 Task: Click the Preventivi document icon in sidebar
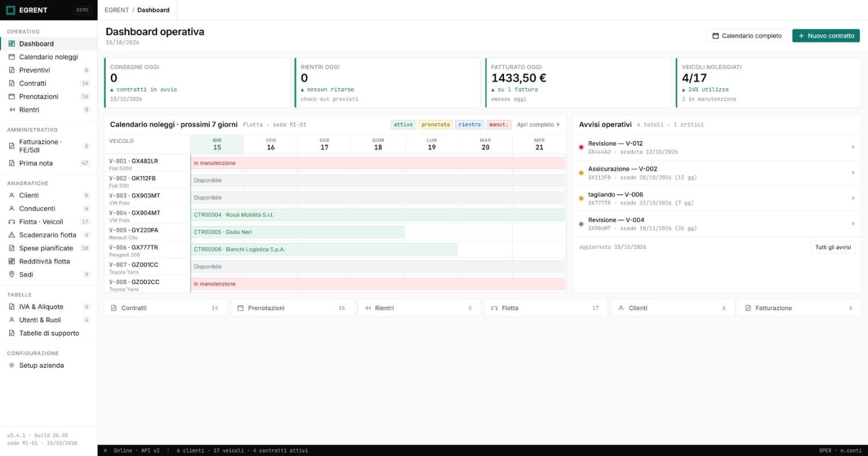(11, 70)
